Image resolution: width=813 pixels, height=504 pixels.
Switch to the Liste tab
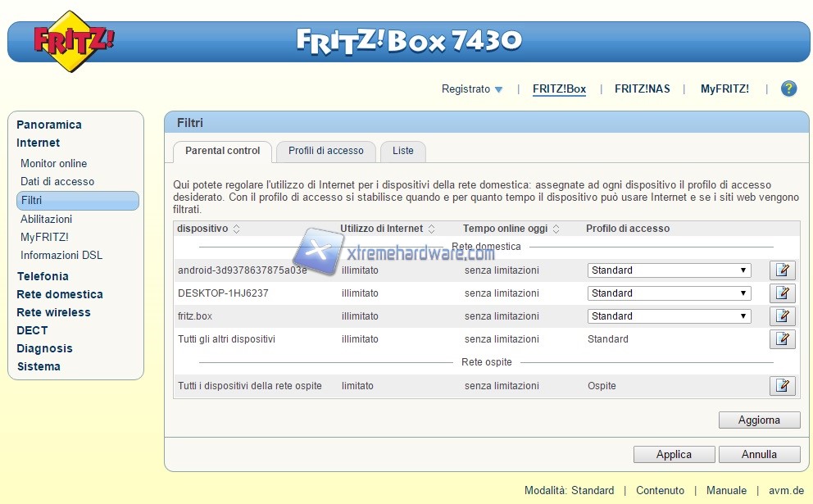(402, 151)
